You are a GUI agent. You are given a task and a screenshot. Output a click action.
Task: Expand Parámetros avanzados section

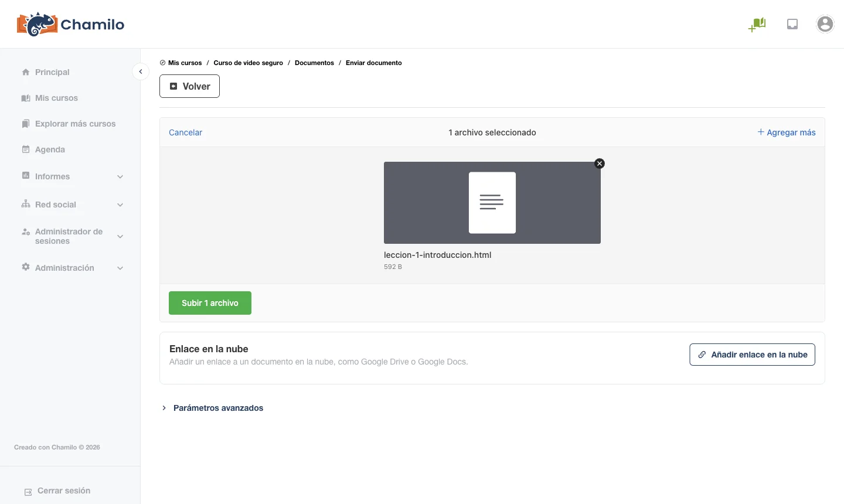pyautogui.click(x=212, y=408)
